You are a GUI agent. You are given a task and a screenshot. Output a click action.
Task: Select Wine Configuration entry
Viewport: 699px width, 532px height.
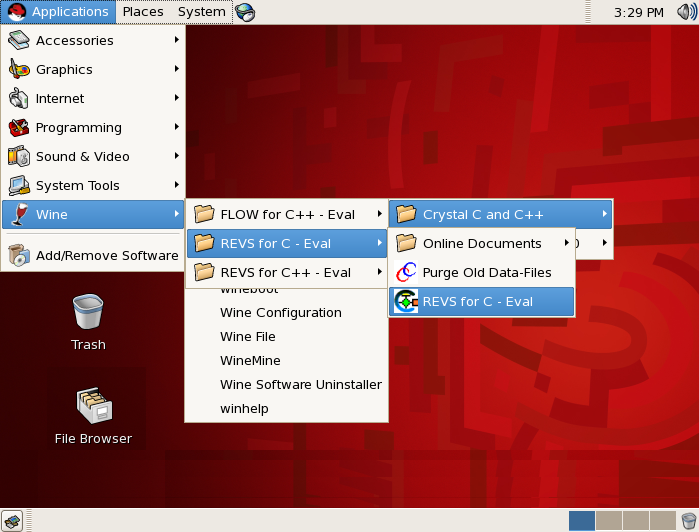pos(286,313)
